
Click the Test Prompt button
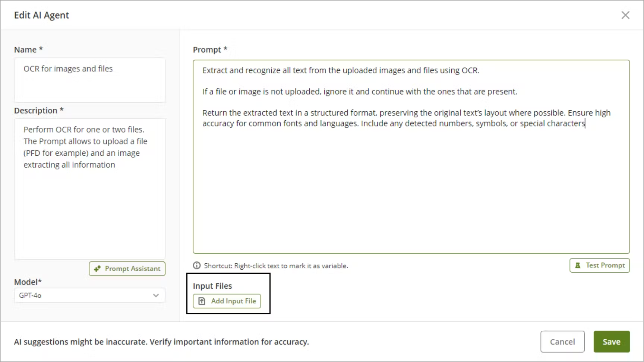click(600, 266)
